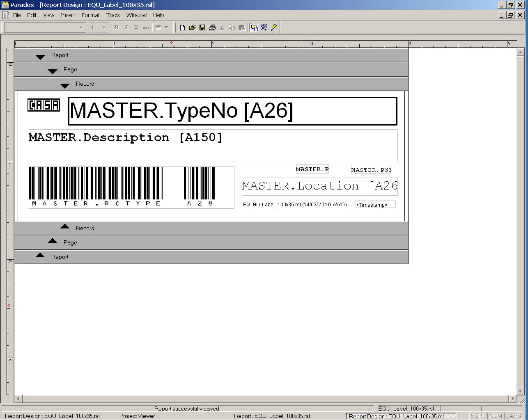Toggle the Project Viewer icon
Screen dimensions: 528x420
[254, 27]
